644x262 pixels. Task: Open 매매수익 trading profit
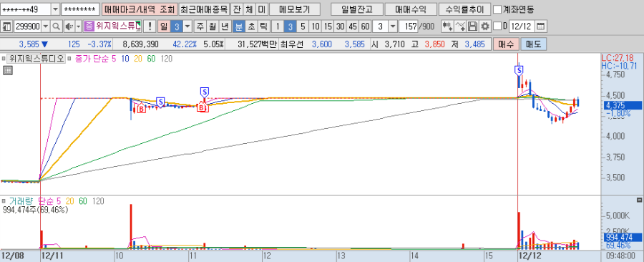(x=410, y=9)
